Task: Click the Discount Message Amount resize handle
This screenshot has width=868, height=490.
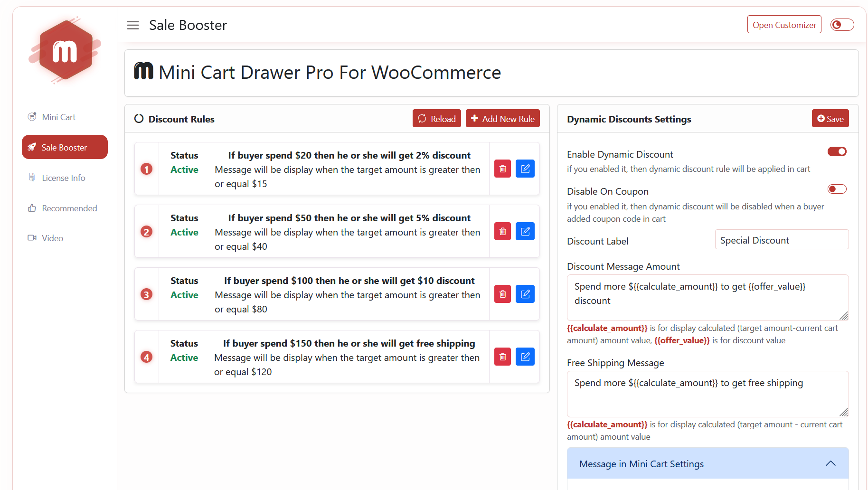Action: (x=844, y=316)
